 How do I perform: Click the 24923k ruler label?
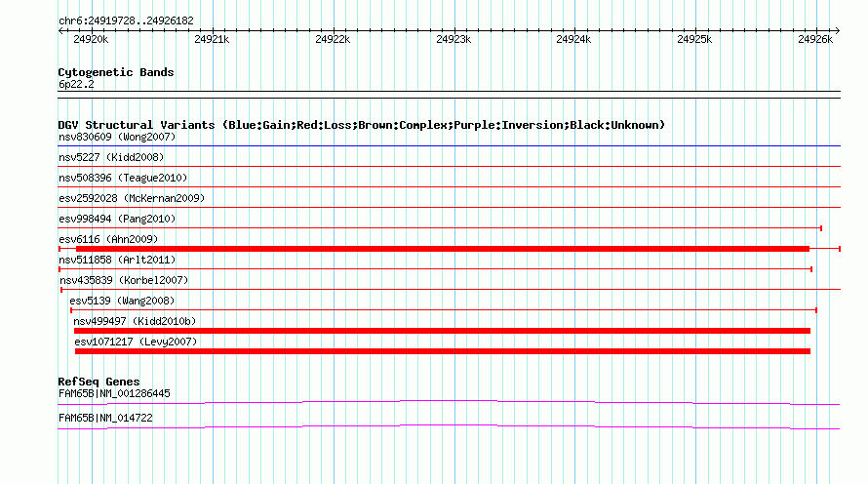click(454, 39)
